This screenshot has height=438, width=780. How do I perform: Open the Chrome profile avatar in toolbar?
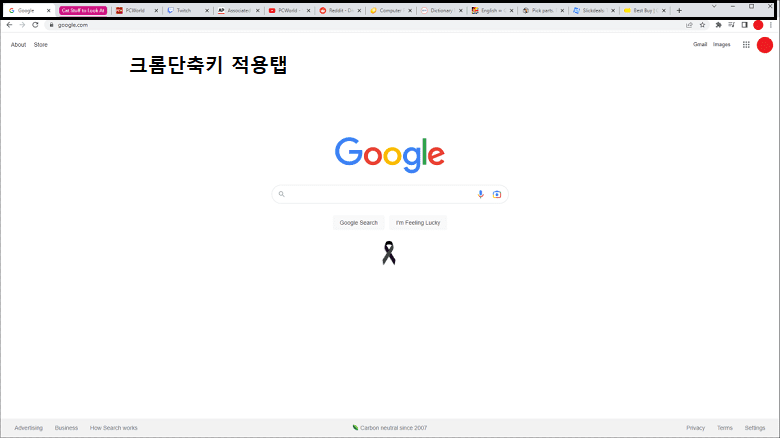pyautogui.click(x=758, y=25)
